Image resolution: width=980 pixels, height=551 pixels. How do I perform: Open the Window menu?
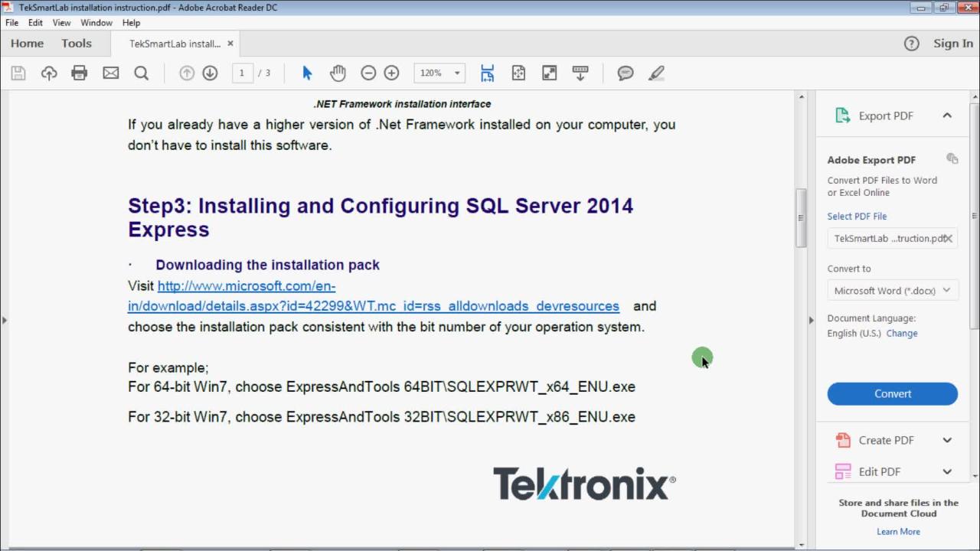click(96, 23)
